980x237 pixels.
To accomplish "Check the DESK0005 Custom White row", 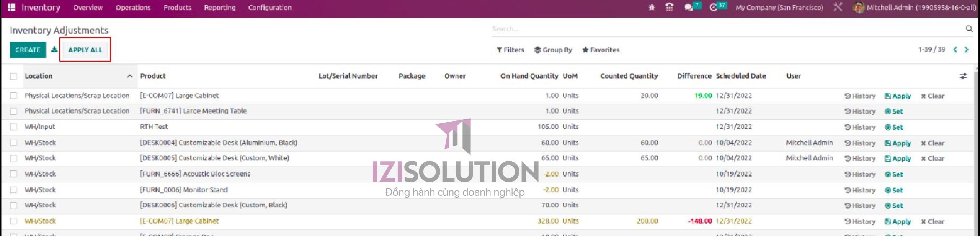I will pyautogui.click(x=13, y=158).
